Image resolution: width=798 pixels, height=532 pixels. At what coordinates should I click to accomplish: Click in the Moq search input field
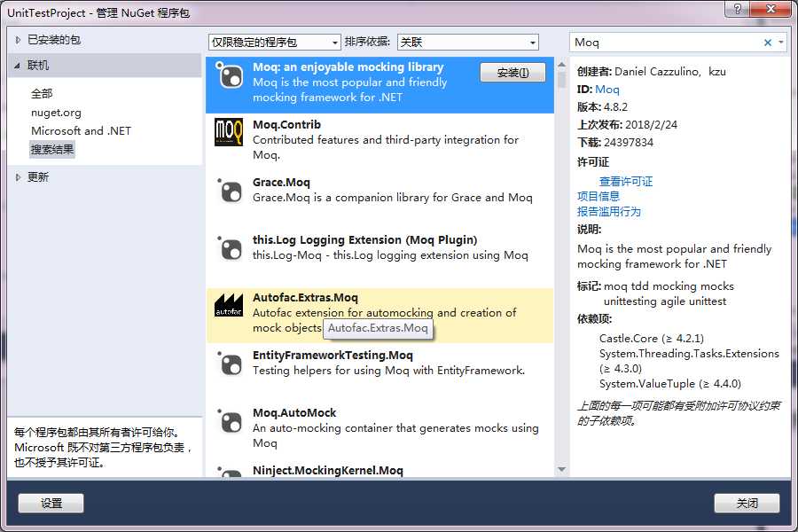click(667, 43)
